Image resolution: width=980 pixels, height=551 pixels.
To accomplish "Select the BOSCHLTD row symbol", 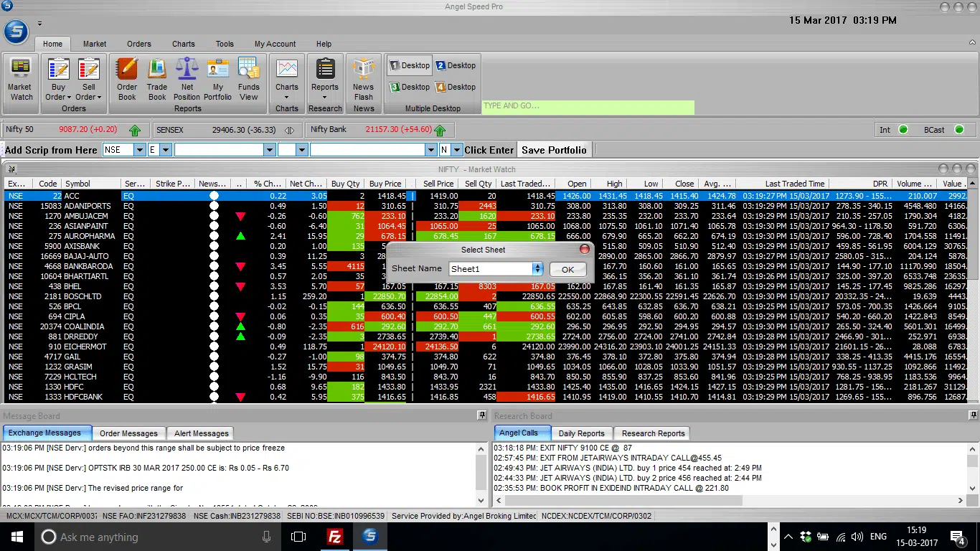I will [x=83, y=296].
